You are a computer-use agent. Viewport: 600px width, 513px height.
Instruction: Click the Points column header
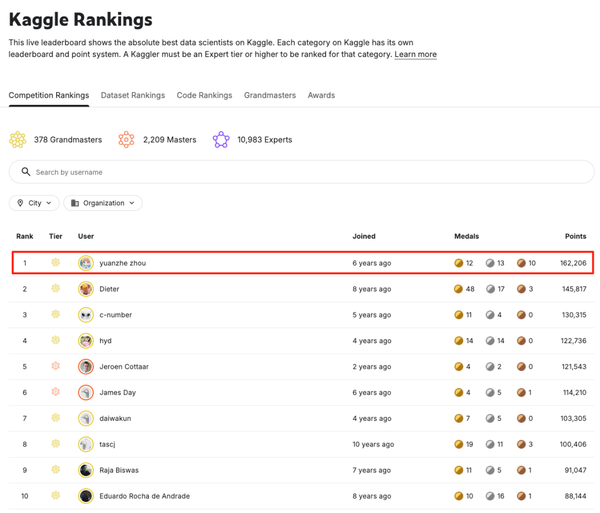tap(576, 236)
